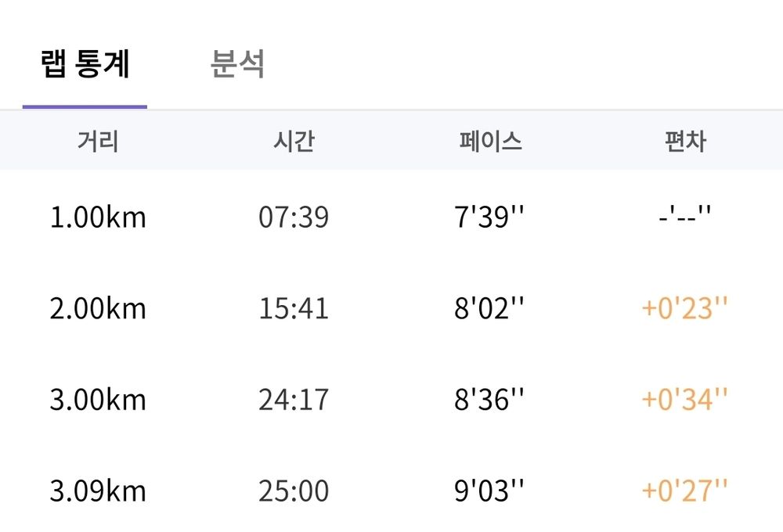783x532 pixels.
Task: Select the 3.09km lap row
Action: pyautogui.click(x=391, y=490)
